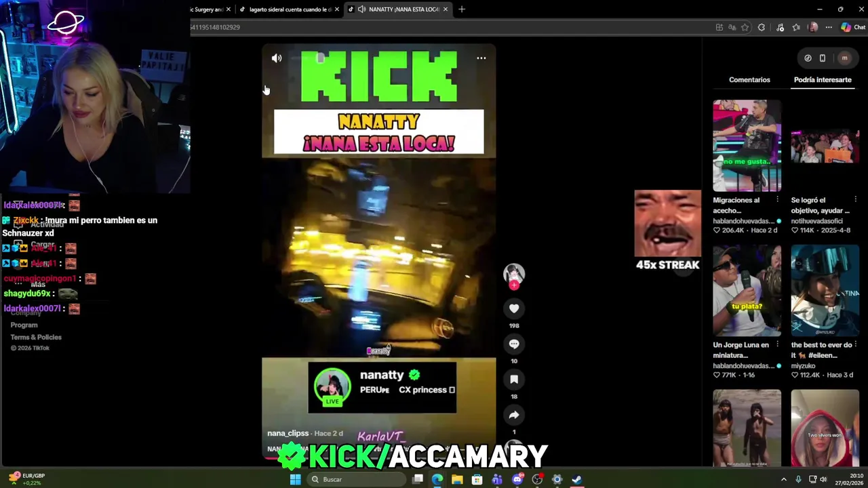
Task: Open the 'the best to ever do it' thumbnail
Action: click(825, 291)
